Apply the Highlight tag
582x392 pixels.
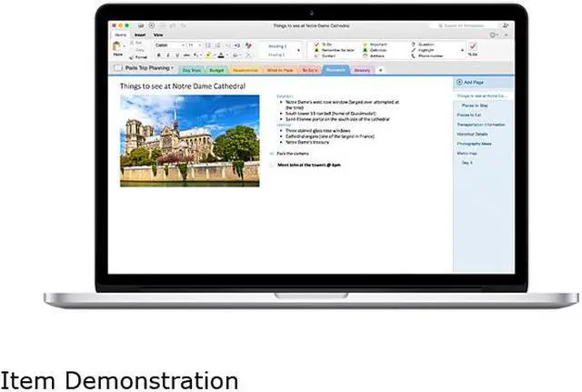click(422, 50)
